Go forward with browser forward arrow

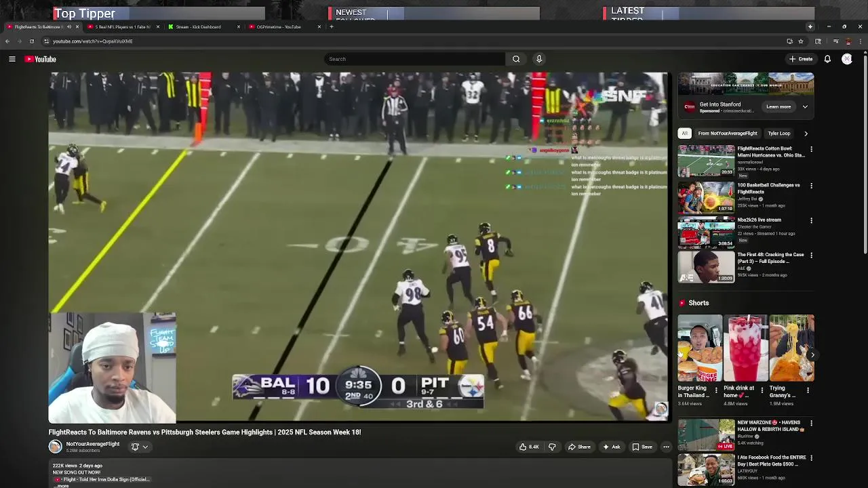[x=19, y=41]
